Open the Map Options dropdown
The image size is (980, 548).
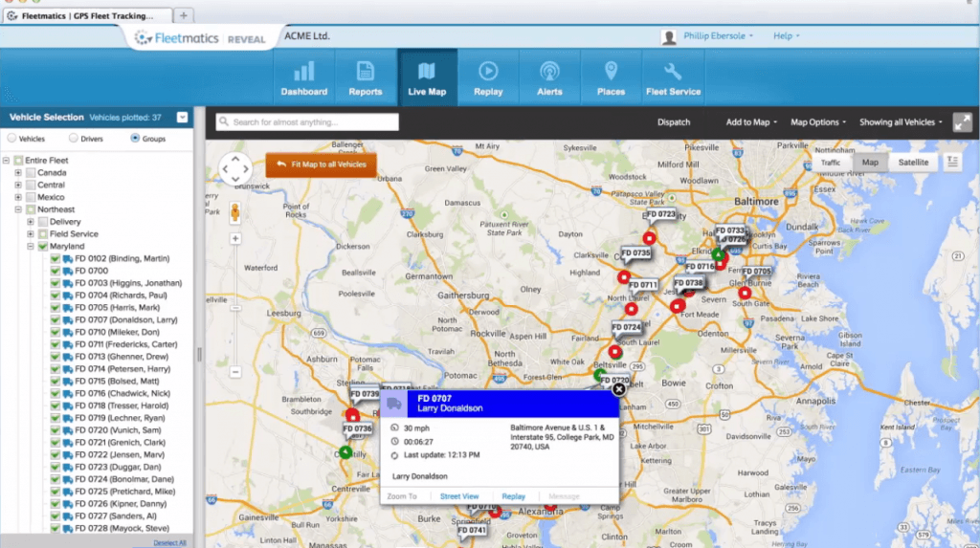click(x=818, y=122)
